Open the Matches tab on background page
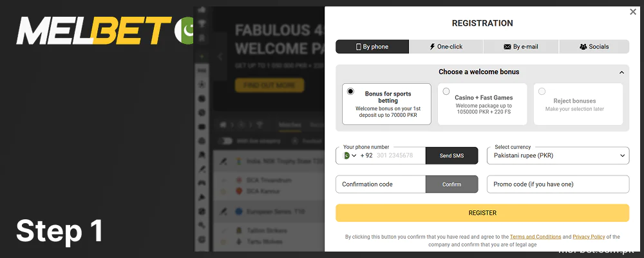This screenshot has height=258, width=644. point(290,125)
